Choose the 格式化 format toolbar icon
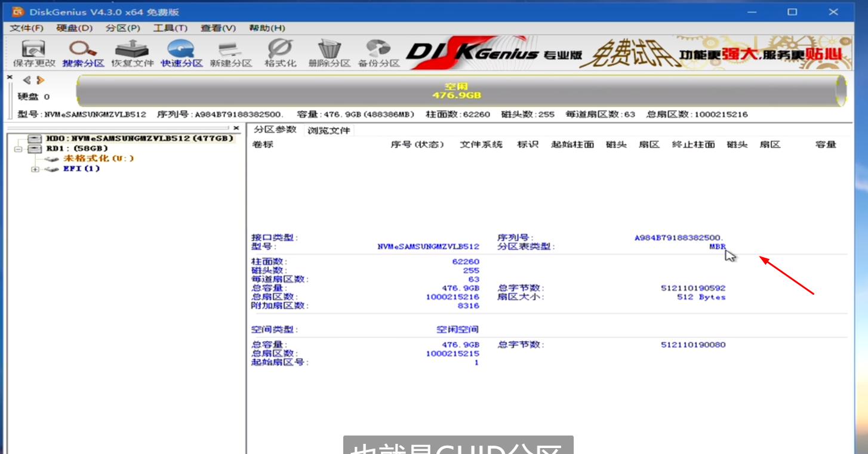This screenshot has height=454, width=868. [280, 53]
